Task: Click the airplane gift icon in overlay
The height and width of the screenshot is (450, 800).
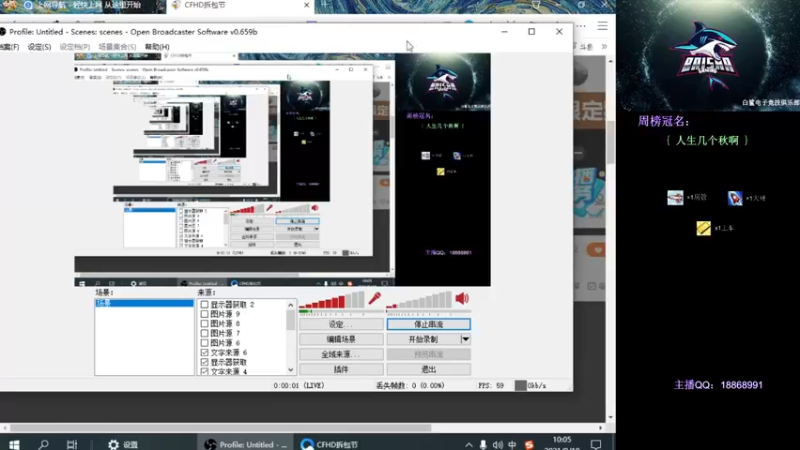Action: pyautogui.click(x=675, y=197)
